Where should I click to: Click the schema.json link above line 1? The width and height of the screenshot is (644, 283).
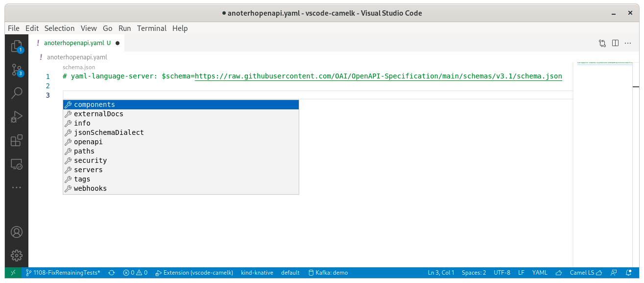pos(78,67)
